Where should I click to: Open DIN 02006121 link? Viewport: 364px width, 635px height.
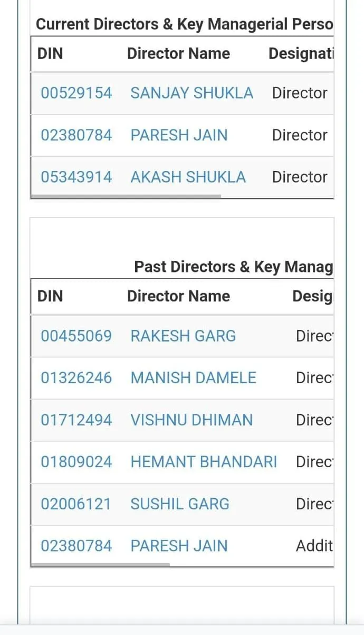coord(76,504)
